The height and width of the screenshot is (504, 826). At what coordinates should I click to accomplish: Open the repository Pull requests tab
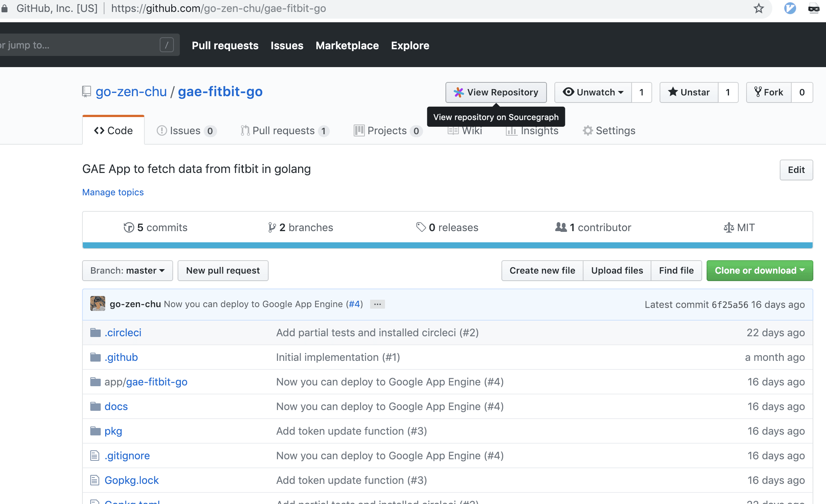285,131
